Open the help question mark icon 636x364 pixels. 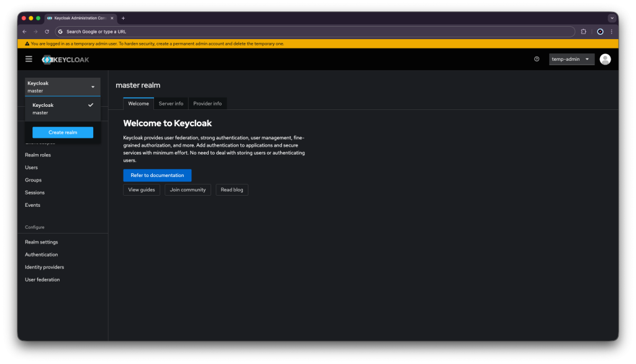pos(537,59)
